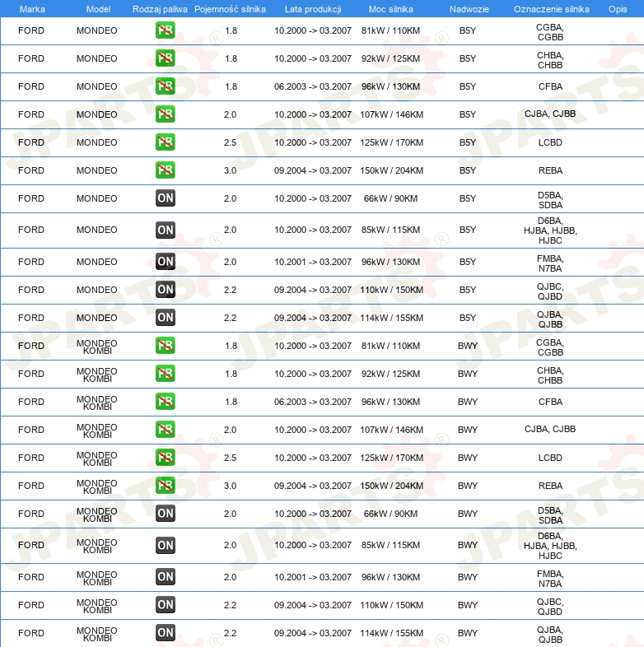Select the 150kW / 204KM cell in B5Y row

tap(391, 170)
